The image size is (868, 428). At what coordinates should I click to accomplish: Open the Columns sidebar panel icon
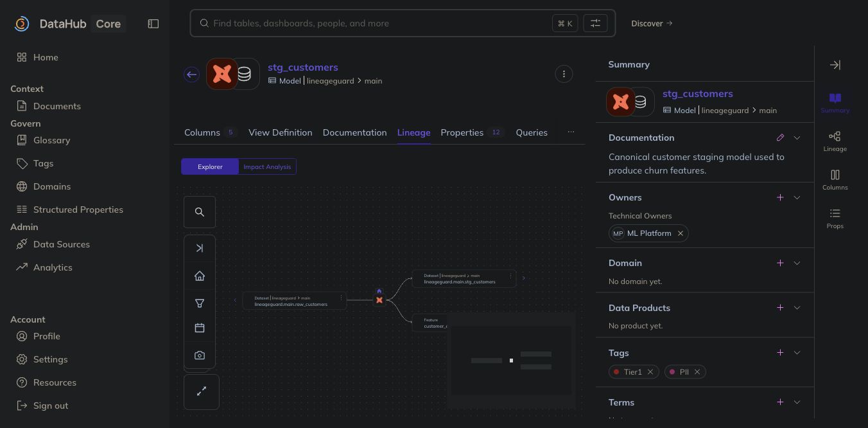835,179
